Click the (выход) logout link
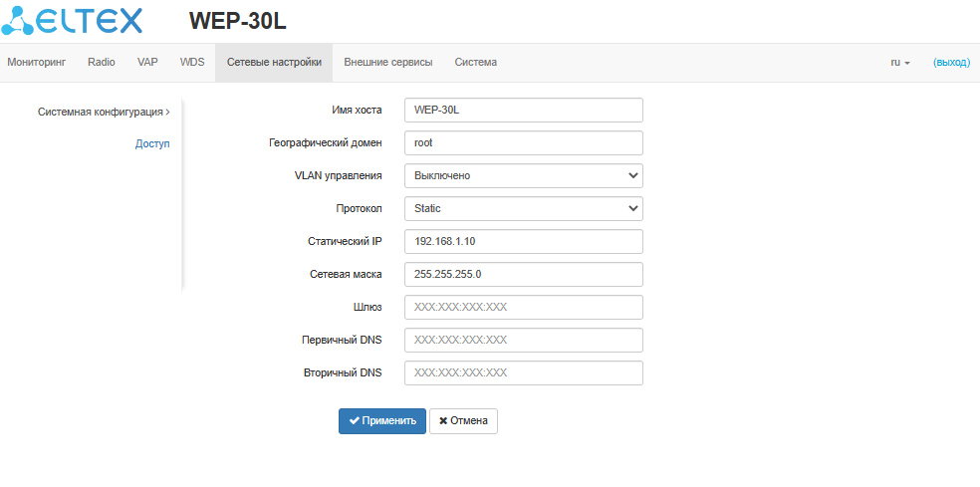The width and height of the screenshot is (980, 487). pos(951,62)
